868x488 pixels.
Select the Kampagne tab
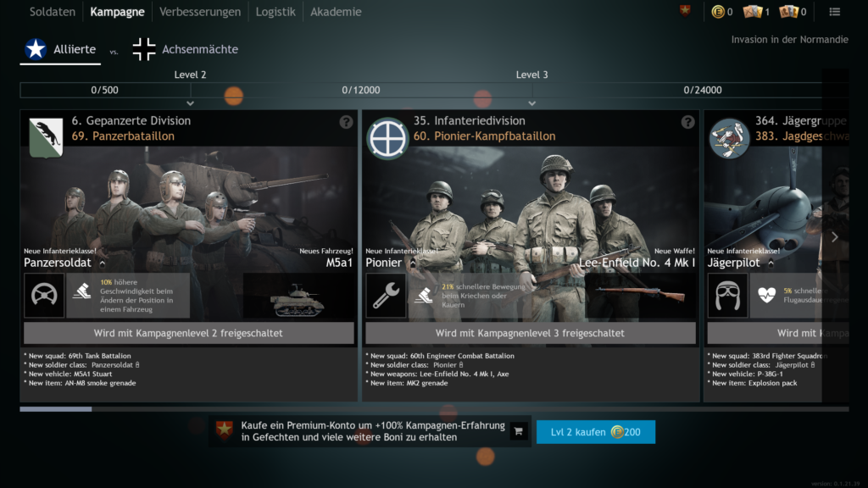click(117, 12)
